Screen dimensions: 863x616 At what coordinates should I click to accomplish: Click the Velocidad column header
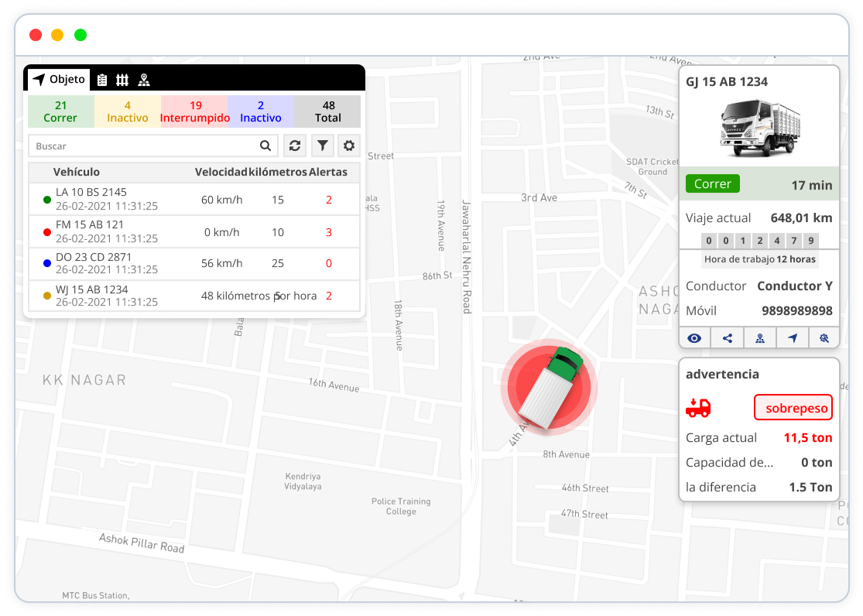221,172
